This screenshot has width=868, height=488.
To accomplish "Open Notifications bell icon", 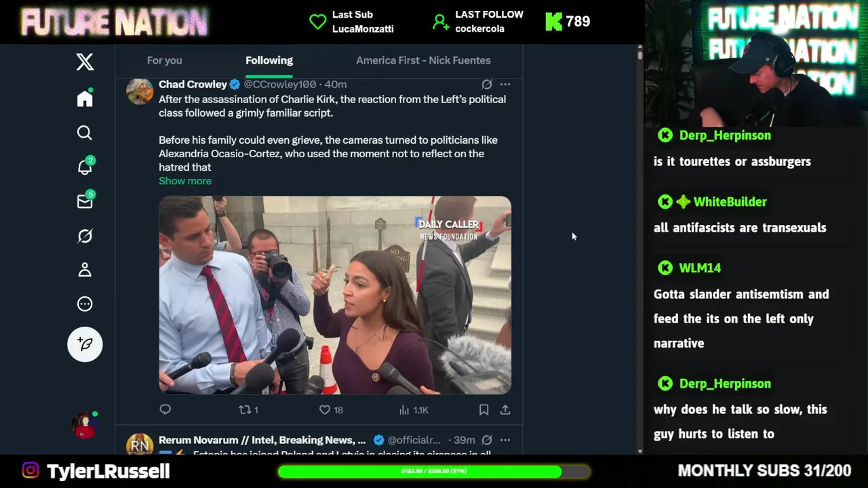I will [85, 167].
